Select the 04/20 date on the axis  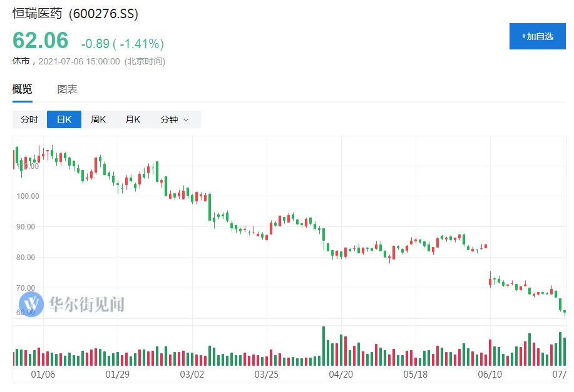click(341, 374)
